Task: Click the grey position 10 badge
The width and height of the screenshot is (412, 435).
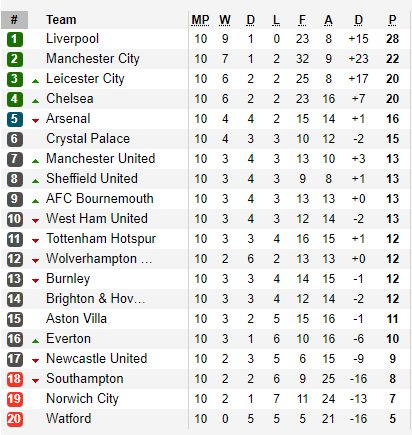Action: coord(15,219)
